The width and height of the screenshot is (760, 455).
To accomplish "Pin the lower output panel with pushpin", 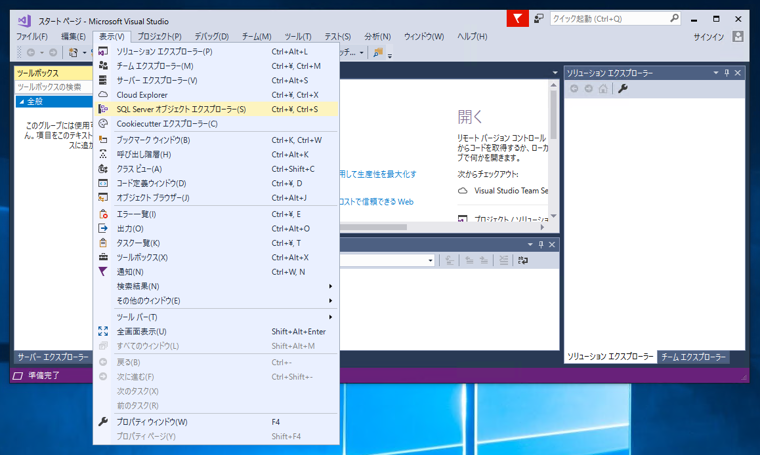I will [541, 245].
